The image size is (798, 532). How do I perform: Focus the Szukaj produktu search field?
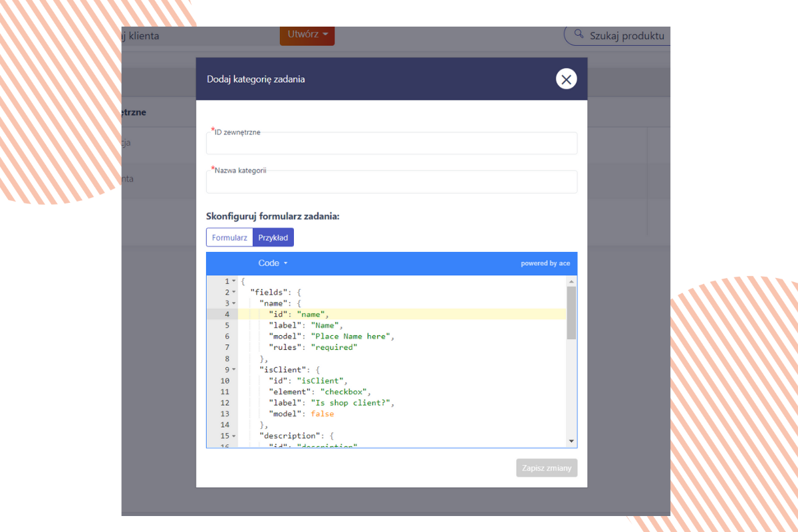pyautogui.click(x=617, y=35)
